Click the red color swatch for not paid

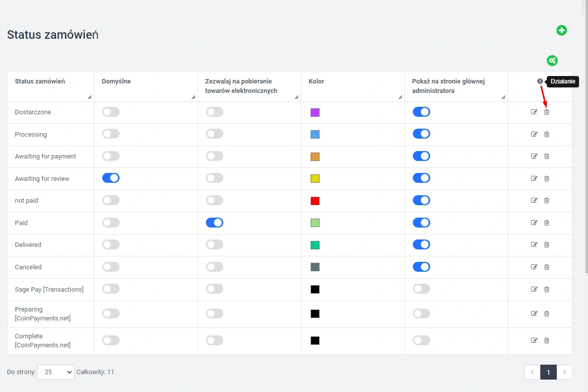(315, 201)
